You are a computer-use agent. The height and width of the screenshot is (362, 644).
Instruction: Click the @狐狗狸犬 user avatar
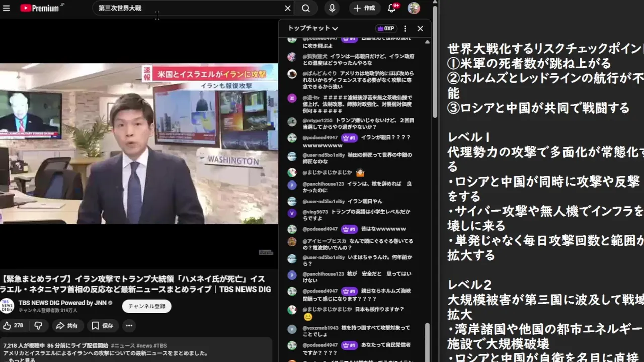[x=292, y=57]
